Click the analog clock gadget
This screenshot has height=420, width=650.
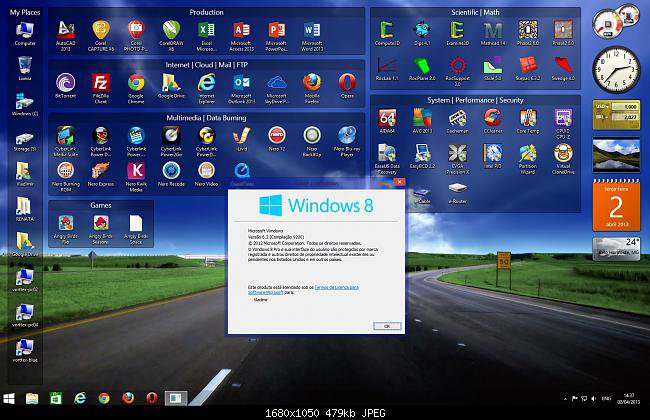[x=616, y=69]
